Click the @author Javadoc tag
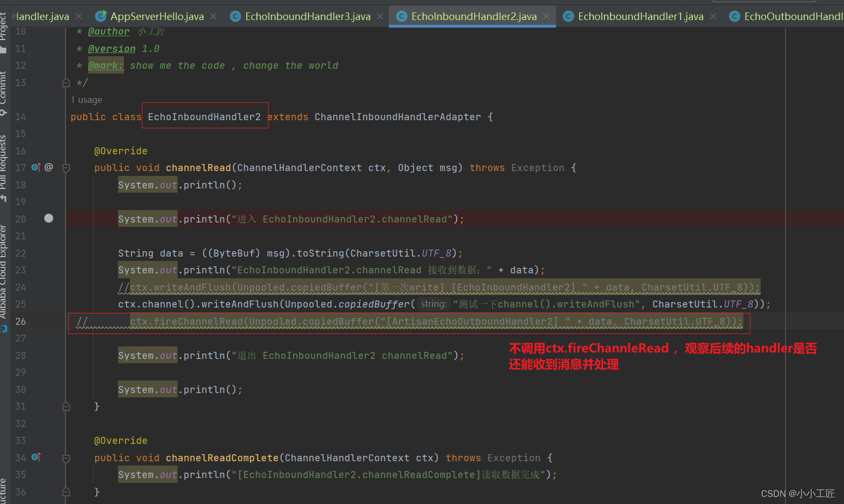The height and width of the screenshot is (504, 844). tap(109, 31)
